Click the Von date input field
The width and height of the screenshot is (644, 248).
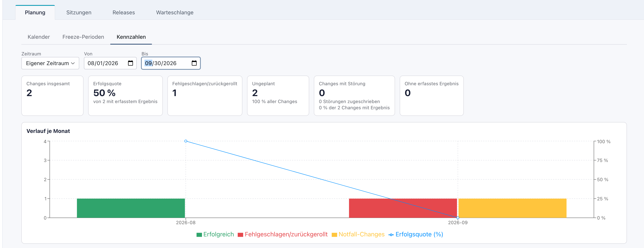click(x=110, y=63)
